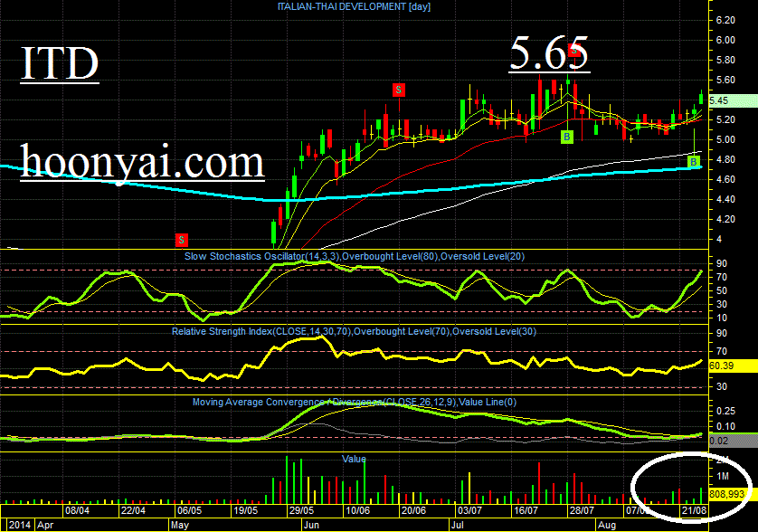Click the 10/06 date label

(x=357, y=510)
